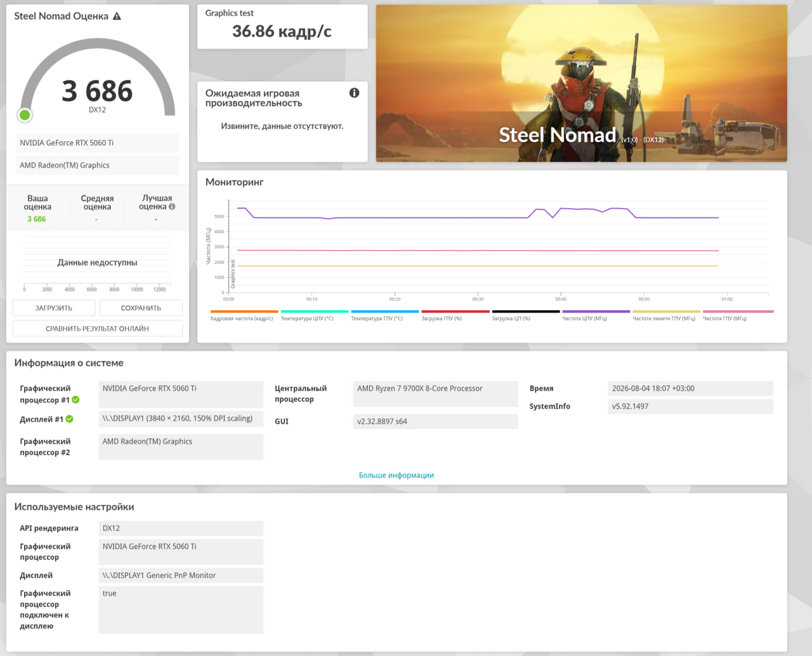Click the DISPLAY1 (3840 × 2160, 150% DPI scaling) value
Image resolution: width=812 pixels, height=656 pixels.
pos(181,419)
